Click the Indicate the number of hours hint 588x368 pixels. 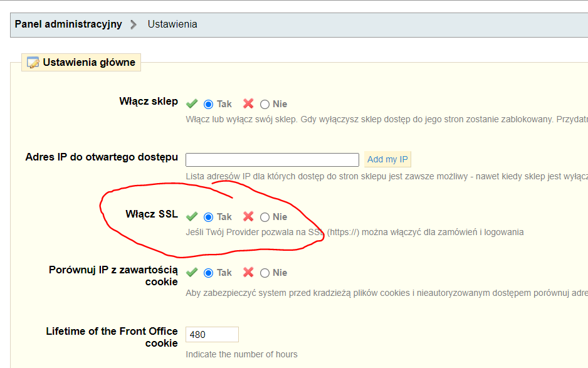click(x=241, y=354)
